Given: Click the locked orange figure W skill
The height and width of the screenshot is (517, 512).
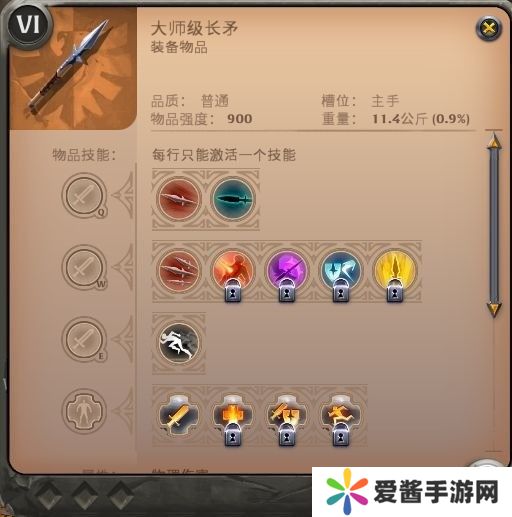Looking at the screenshot, I should point(233,271).
